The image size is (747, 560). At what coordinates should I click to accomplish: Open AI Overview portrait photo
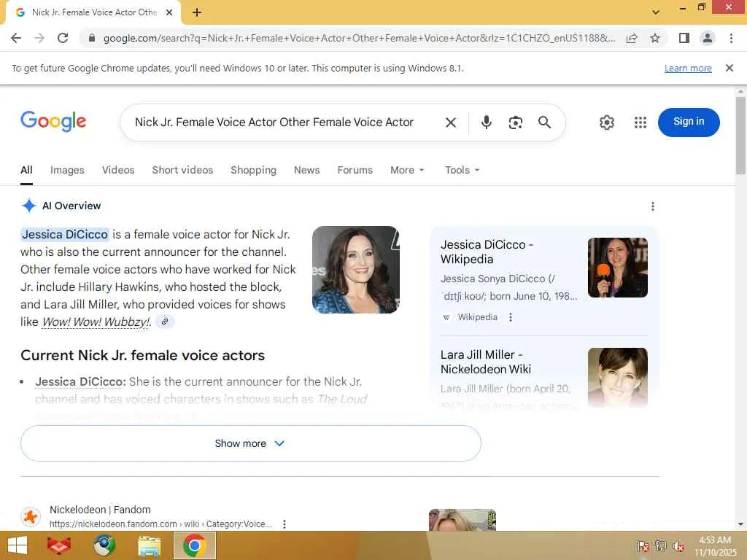(356, 270)
